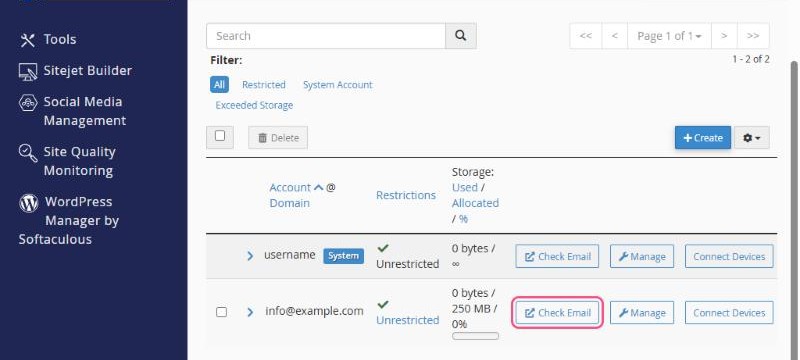800x360 pixels.
Task: Connect Devices for username account
Action: click(x=729, y=256)
